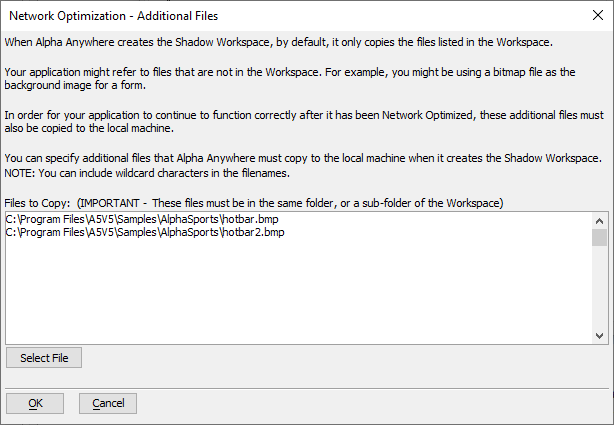614x425 pixels.
Task: Click the NOTE about wildcard characters
Action: coord(147,173)
